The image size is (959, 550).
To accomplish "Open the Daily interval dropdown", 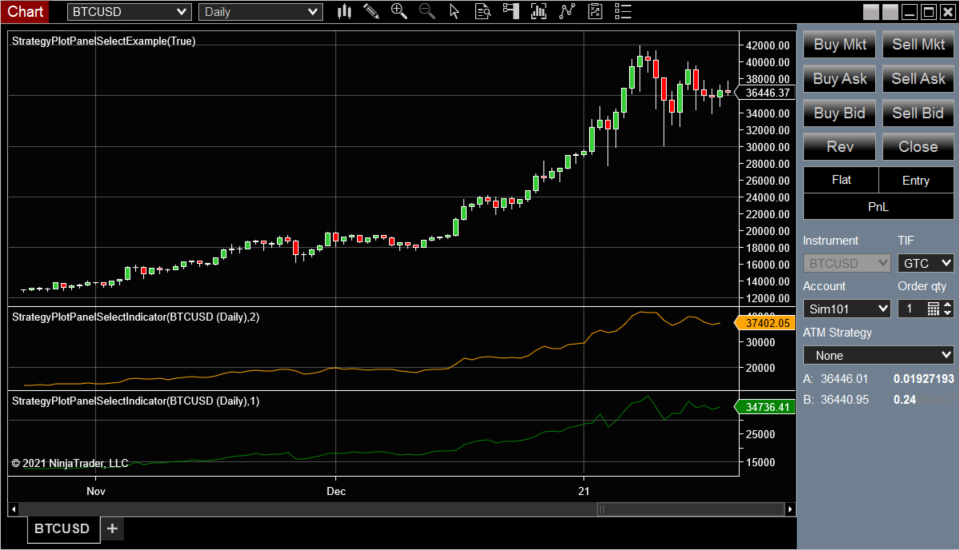I will click(x=260, y=12).
